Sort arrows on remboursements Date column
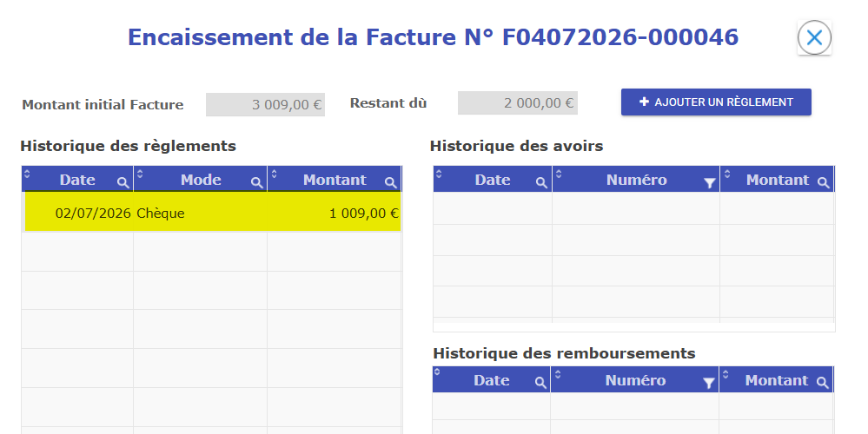868x434 pixels. pos(437,372)
